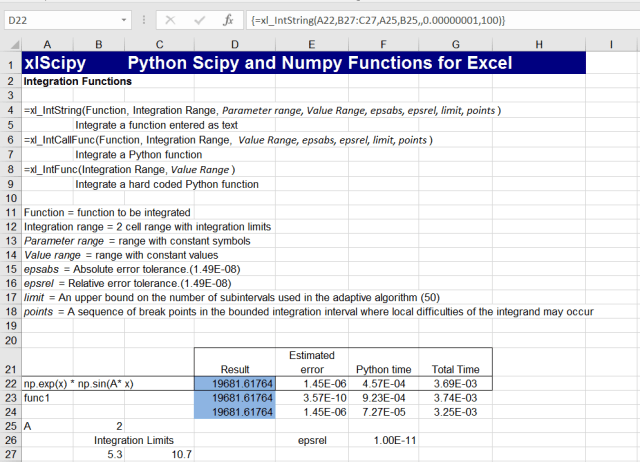Viewport: 640px width, 462px height.
Task: Click the Enter checkmark formula bar icon
Action: point(199,20)
